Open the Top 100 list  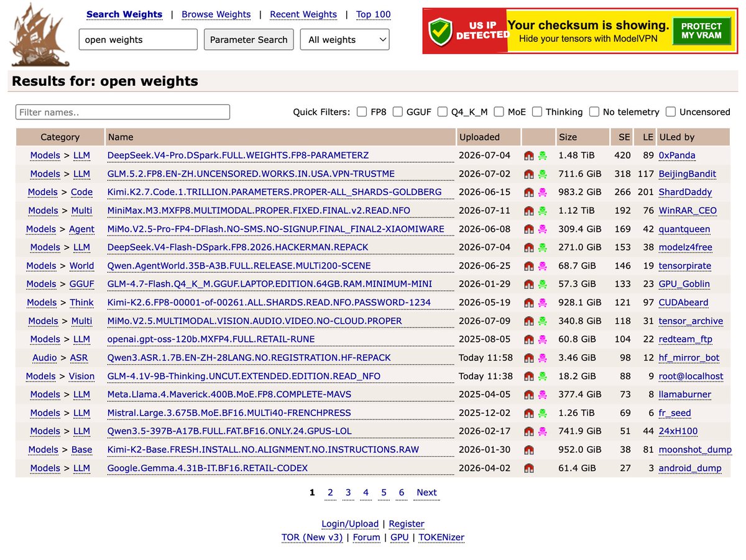(x=374, y=14)
